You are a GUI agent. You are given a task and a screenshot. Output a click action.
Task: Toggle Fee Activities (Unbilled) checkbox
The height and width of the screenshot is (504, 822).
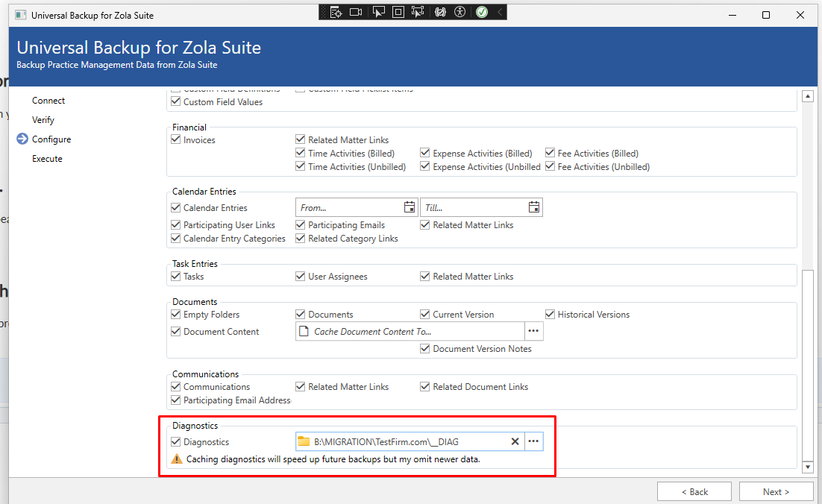(550, 166)
